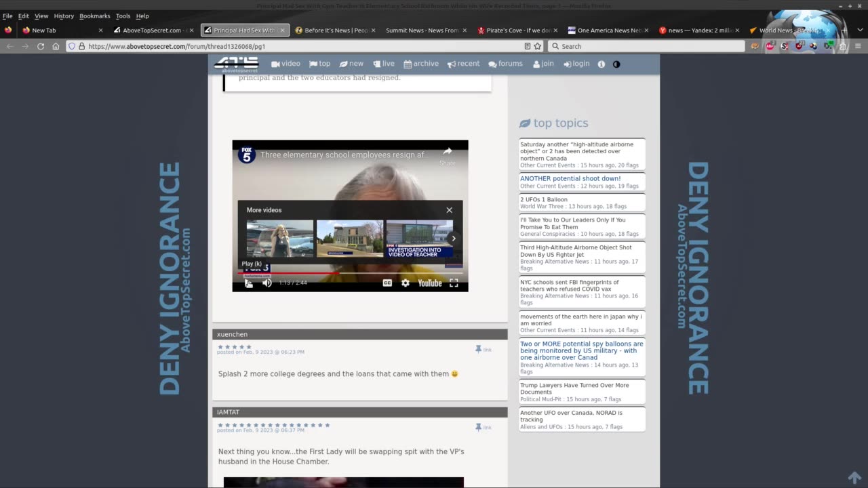The width and height of the screenshot is (868, 488).
Task: Open the File menu
Action: point(7,16)
